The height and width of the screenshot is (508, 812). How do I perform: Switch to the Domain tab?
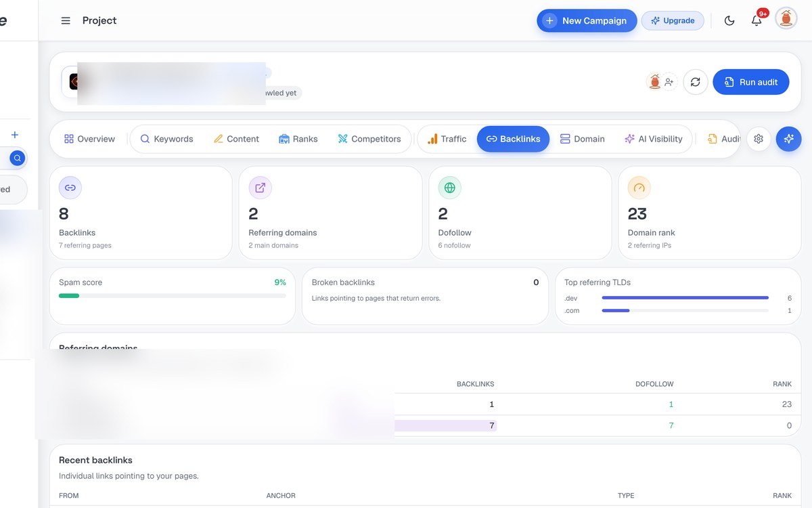click(582, 139)
